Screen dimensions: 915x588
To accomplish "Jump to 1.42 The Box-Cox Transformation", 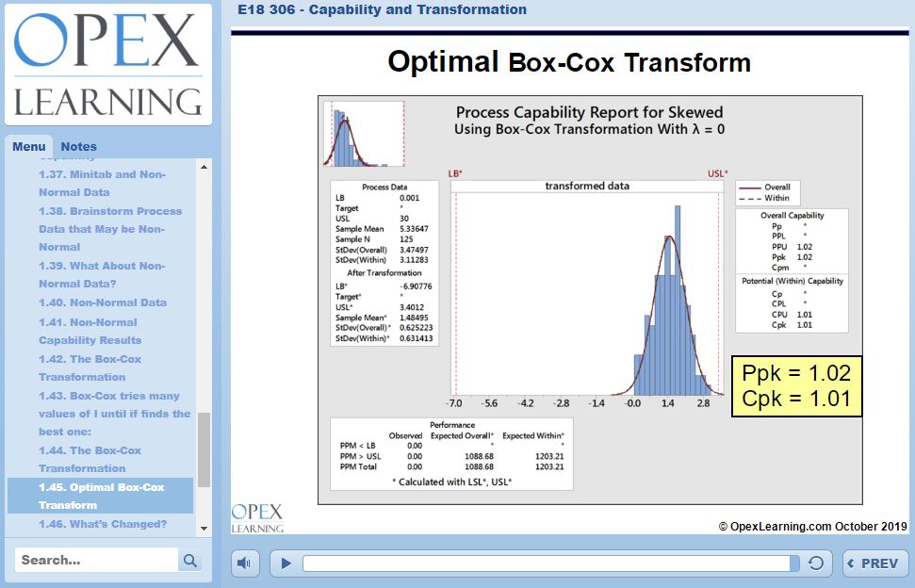I will [90, 367].
